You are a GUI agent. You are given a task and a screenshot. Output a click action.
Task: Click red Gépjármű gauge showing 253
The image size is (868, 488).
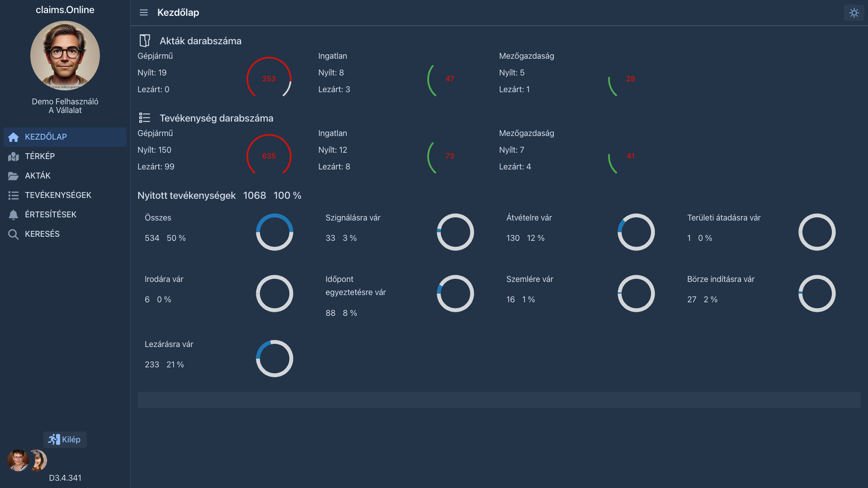[x=269, y=79]
